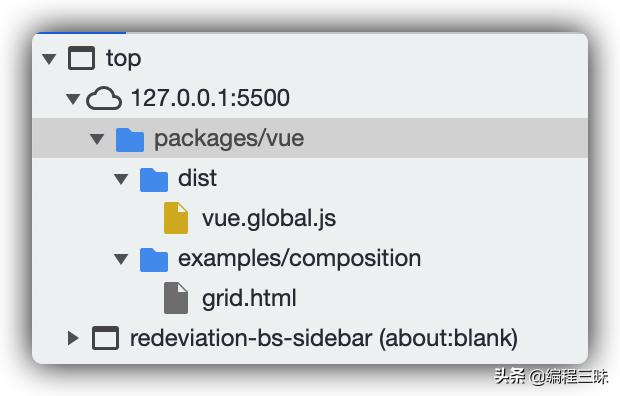Click the gray file icon for grid.html
The width and height of the screenshot is (620, 396).
click(x=176, y=298)
